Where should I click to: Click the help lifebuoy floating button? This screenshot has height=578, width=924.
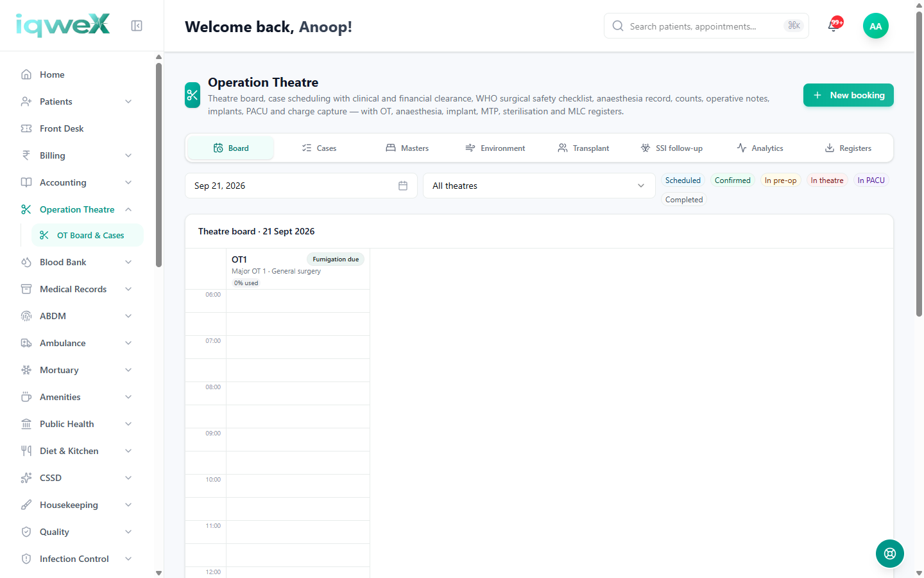click(890, 554)
